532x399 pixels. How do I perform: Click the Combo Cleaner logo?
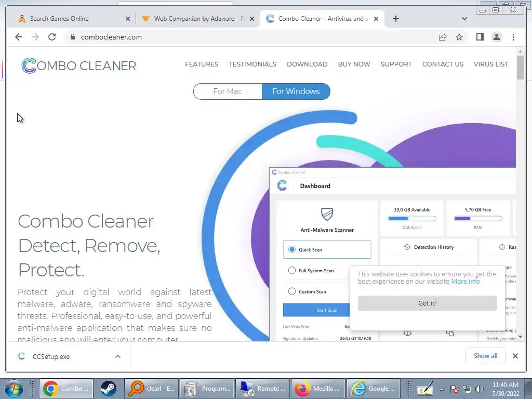(x=79, y=65)
